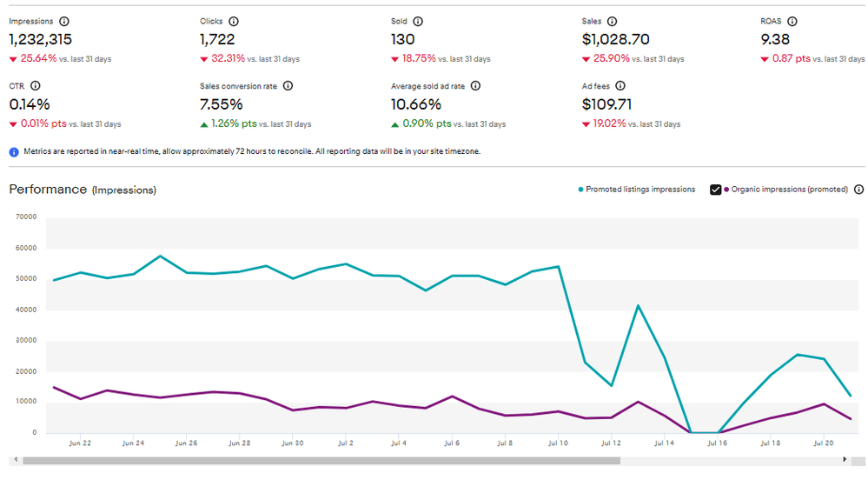Click the Sold value 130

(402, 39)
